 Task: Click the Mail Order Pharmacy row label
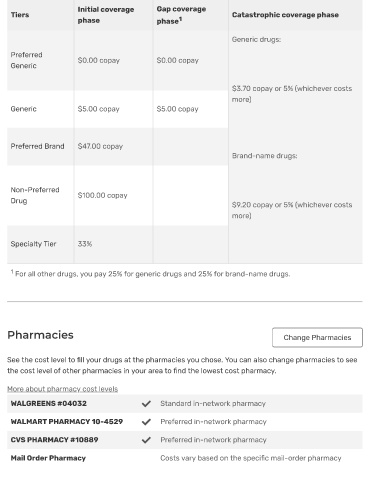point(48,458)
